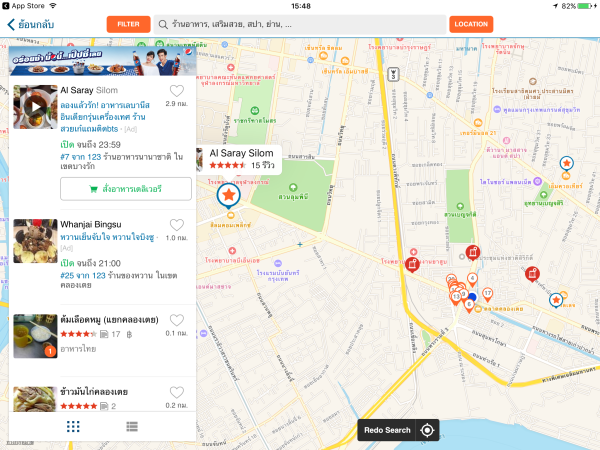Screen dimensions: 600x450
Task: Toggle heart on ต้มเลือดหมู listing
Action: [177, 320]
